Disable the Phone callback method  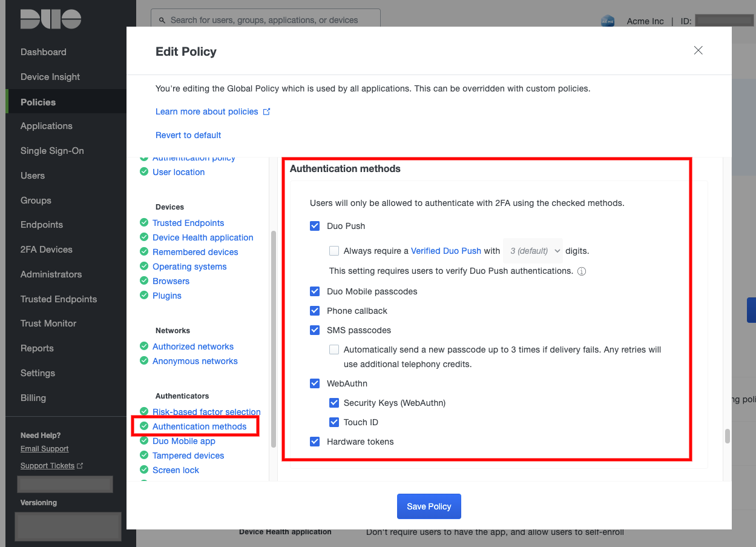[x=315, y=311]
